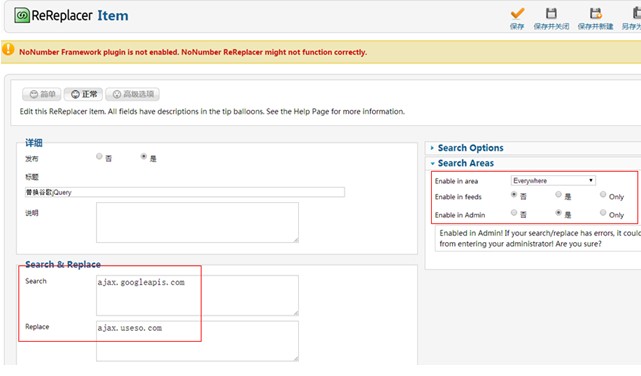Screen dimensions: 641x376
Task: Click the ReReplacer logo icon
Action: [x=22, y=16]
